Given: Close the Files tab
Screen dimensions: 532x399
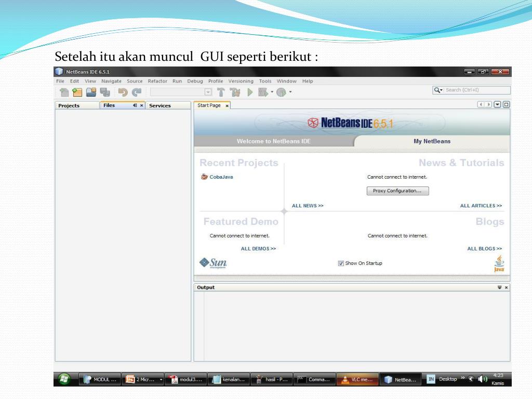Looking at the screenshot, I should 141,105.
